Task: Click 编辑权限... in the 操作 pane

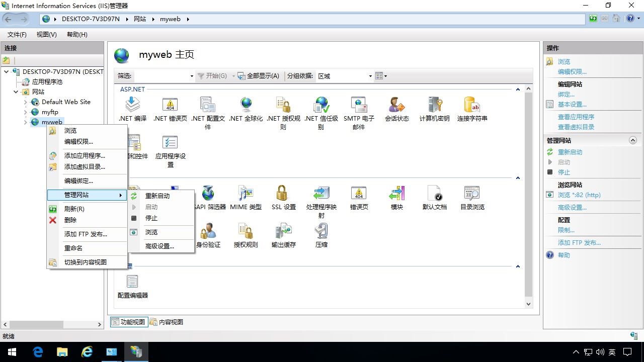Action: point(572,72)
